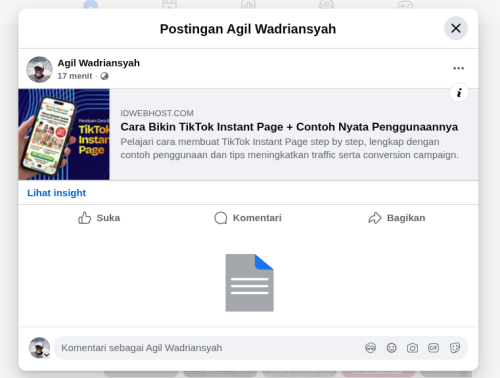Viewport: 500px width, 378px height.
Task: Close the Postingan Agil Wadriansyah dialog
Action: pos(456,28)
